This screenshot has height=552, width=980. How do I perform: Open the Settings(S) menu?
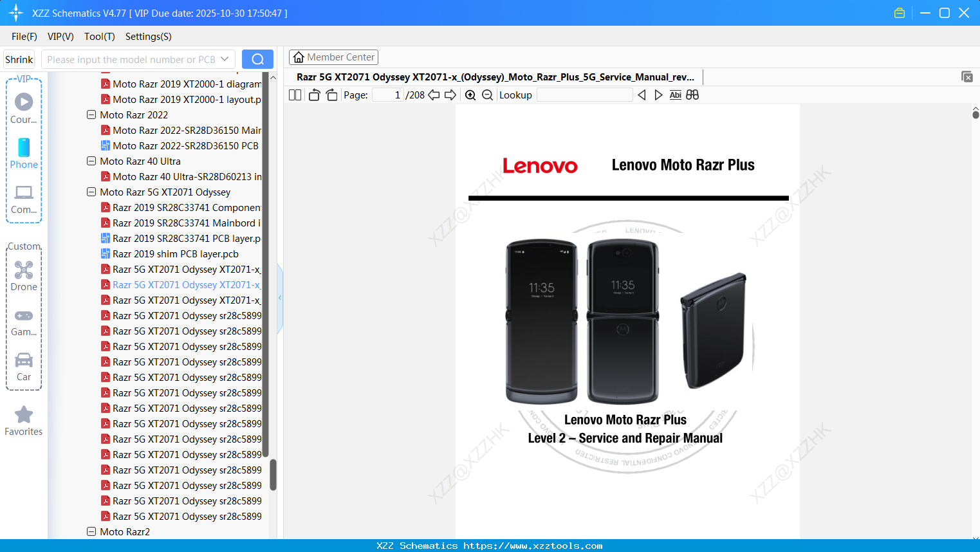pos(149,37)
